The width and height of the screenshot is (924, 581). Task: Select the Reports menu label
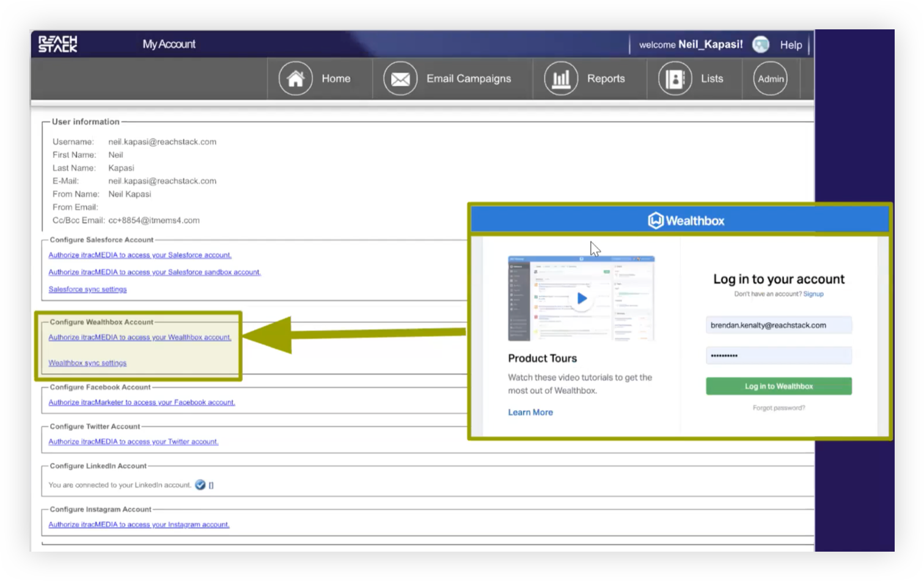606,78
